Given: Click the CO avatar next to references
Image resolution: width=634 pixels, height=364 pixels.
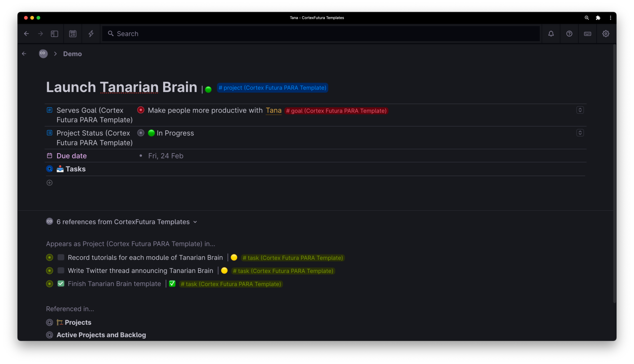Looking at the screenshot, I should tap(50, 221).
